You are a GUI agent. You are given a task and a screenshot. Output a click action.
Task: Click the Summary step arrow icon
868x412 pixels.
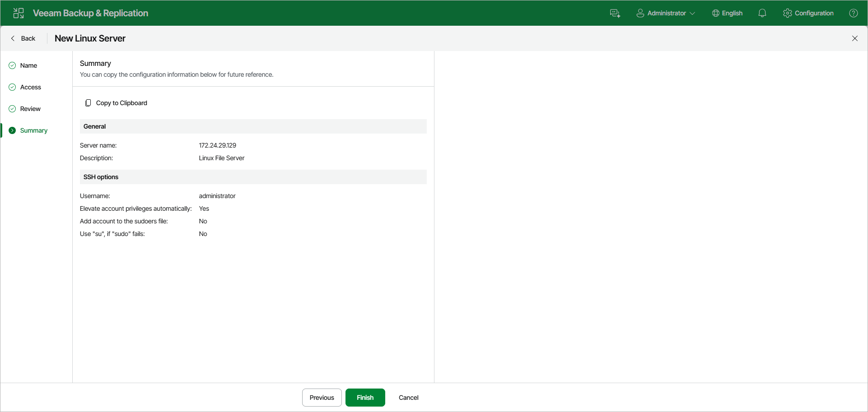coord(12,130)
